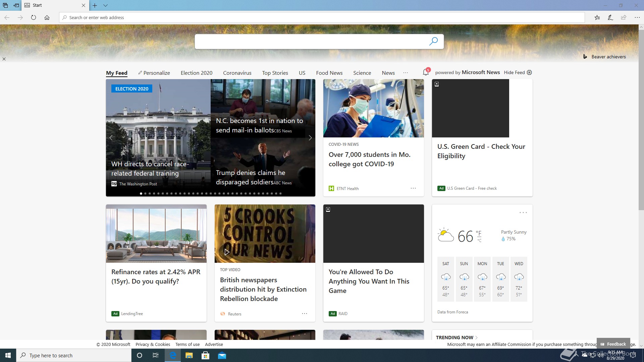
Task: Open N.C. mail-in ballots story
Action: pos(259,125)
